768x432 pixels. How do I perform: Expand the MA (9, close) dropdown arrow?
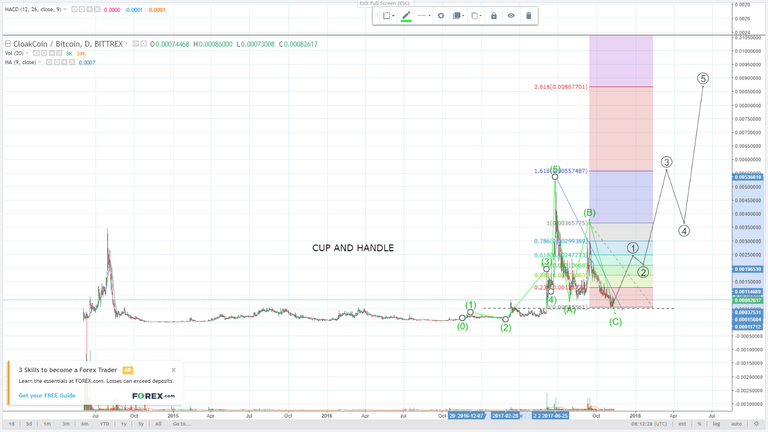(40, 62)
